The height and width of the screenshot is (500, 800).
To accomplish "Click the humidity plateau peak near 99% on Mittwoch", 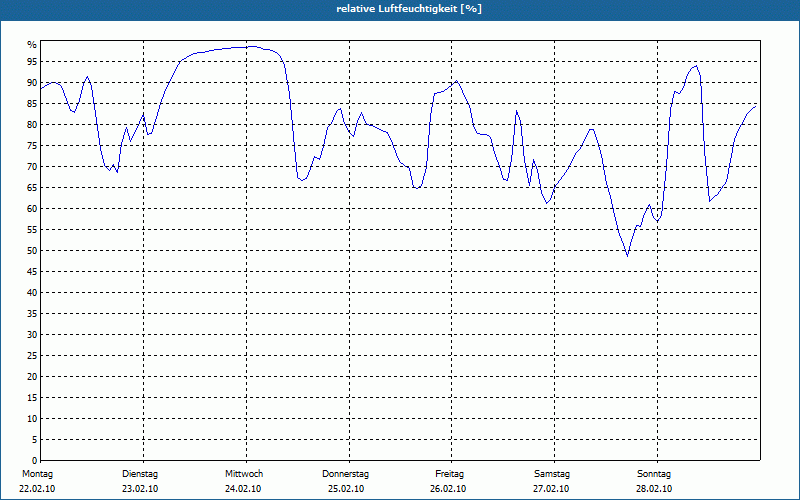I will 253,46.
